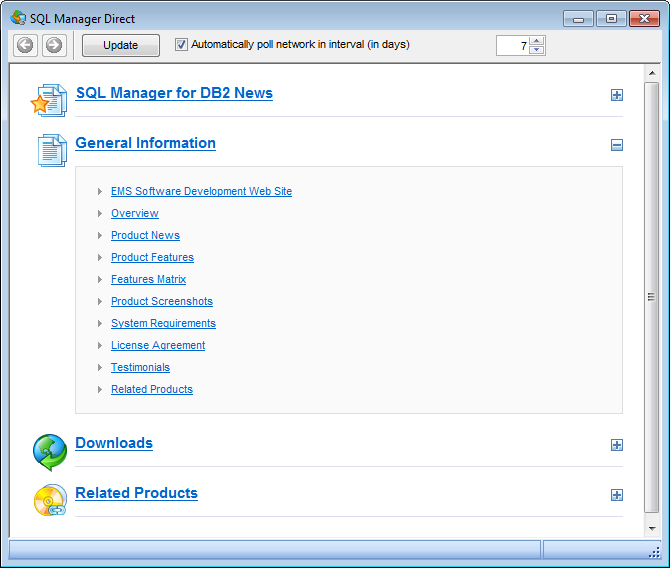Click the Related Products disc icon
670x568 pixels.
pos(50,500)
